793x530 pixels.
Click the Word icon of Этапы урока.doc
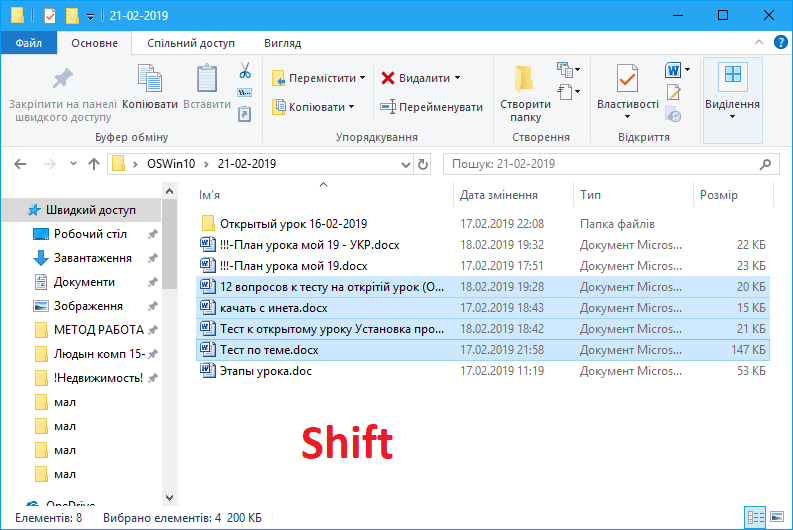point(207,370)
